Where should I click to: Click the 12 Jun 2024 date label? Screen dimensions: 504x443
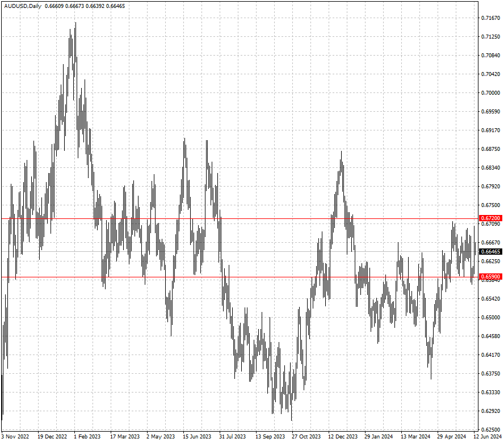(x=488, y=437)
